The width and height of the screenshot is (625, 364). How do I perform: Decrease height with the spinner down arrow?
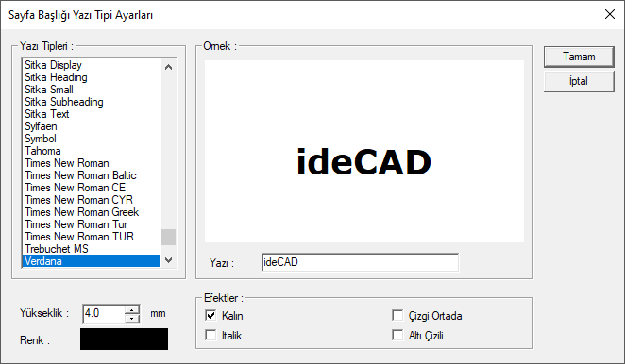pos(131,319)
